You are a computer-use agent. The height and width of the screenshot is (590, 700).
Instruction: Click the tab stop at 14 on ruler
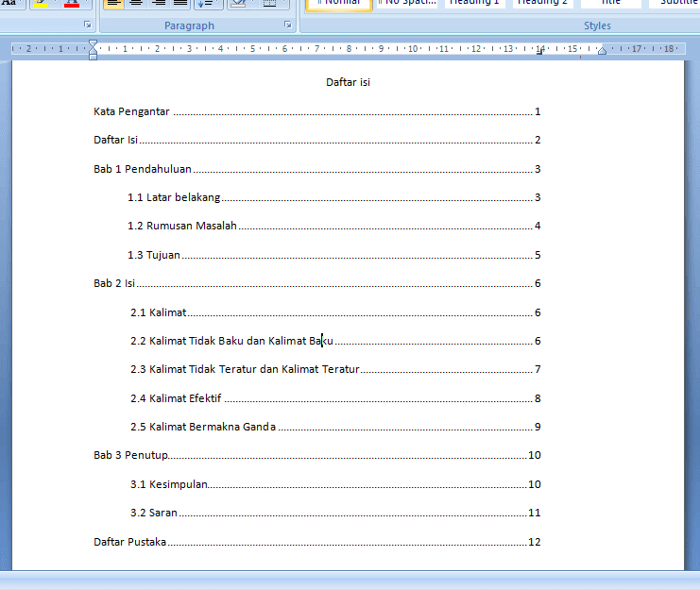(539, 53)
